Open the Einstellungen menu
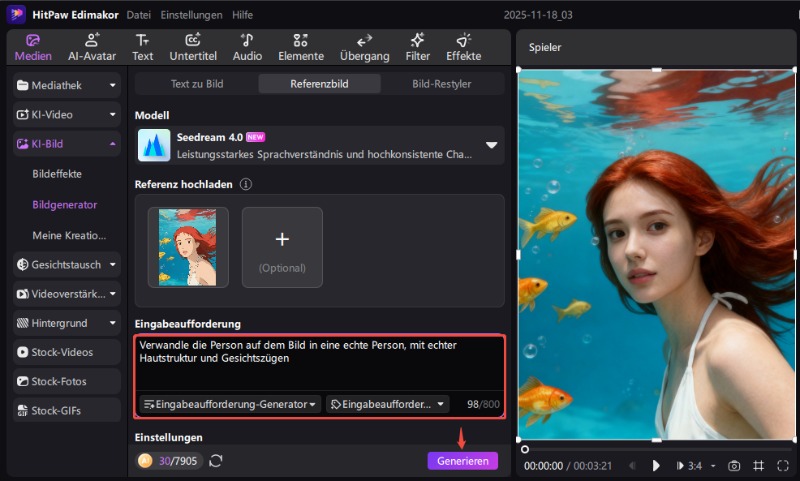The width and height of the screenshot is (800, 481). pos(191,15)
